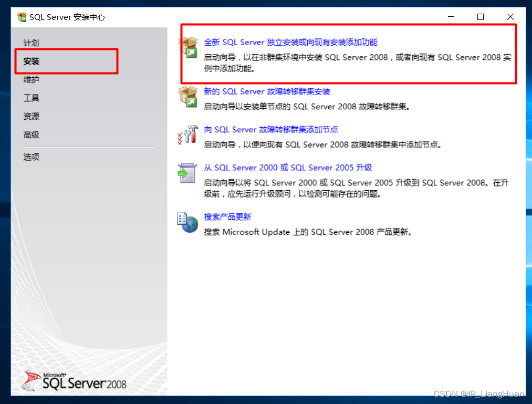Click the upgrade green arrow icon
The image size is (532, 404).
point(187,173)
